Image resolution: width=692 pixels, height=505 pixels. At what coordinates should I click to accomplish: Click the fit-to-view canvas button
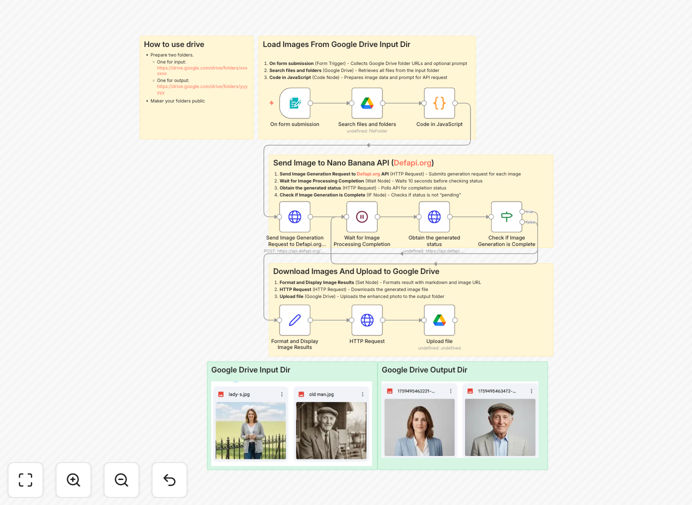tap(26, 480)
